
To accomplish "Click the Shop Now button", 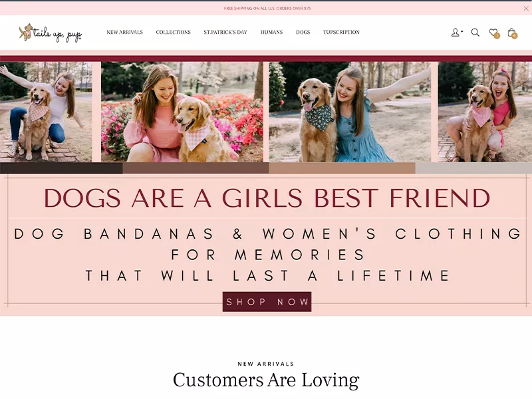I will pyautogui.click(x=267, y=302).
